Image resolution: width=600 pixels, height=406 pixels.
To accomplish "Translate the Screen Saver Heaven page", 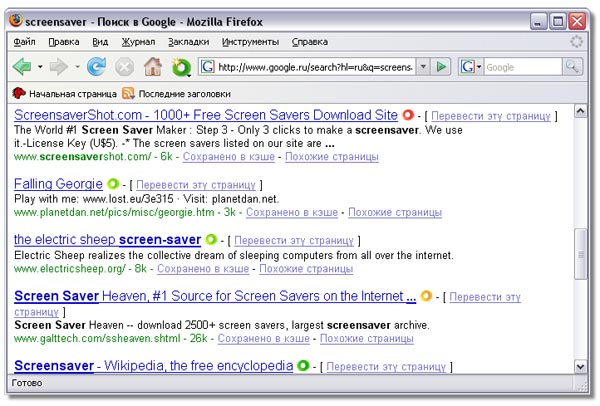I will tap(485, 297).
